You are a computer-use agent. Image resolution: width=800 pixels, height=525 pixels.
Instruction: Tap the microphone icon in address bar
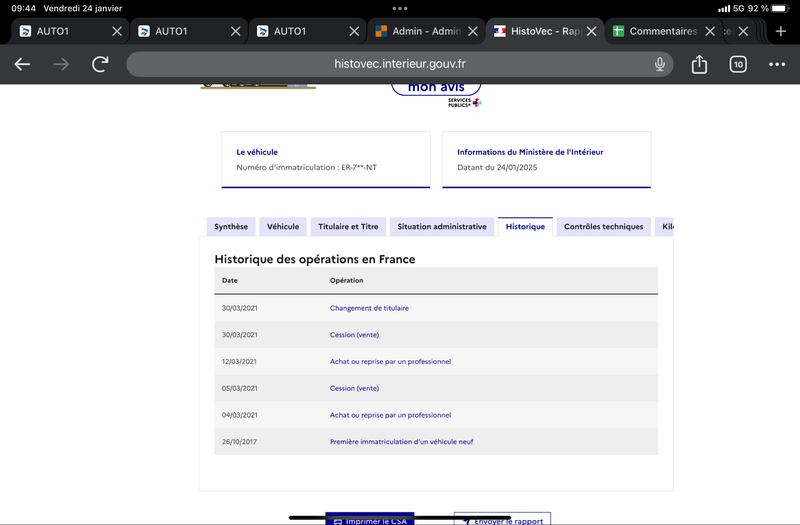pos(660,64)
